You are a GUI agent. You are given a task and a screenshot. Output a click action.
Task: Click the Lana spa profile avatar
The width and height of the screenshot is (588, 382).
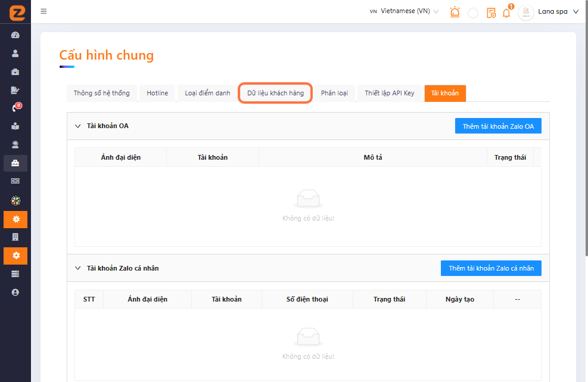tap(526, 12)
